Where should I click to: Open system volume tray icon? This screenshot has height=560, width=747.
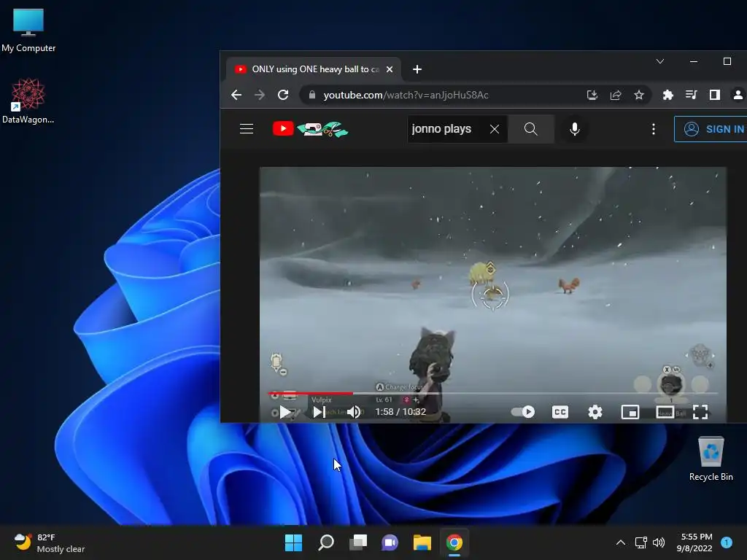pyautogui.click(x=659, y=542)
